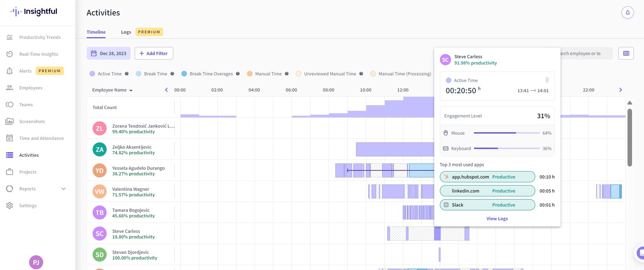The height and width of the screenshot is (270, 644).
Task: Click the vertical scrollbar handle
Action: pyautogui.click(x=630, y=137)
